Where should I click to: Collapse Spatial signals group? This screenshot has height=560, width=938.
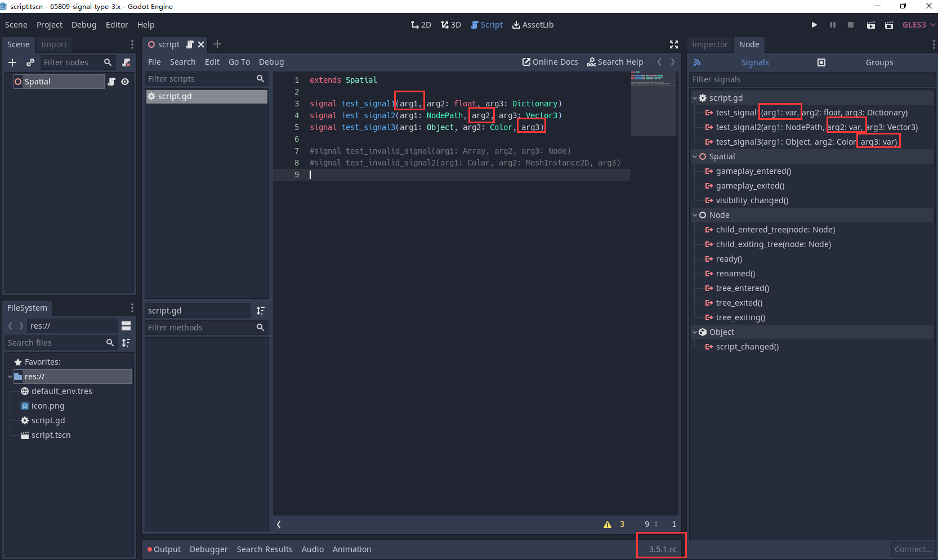pos(695,156)
